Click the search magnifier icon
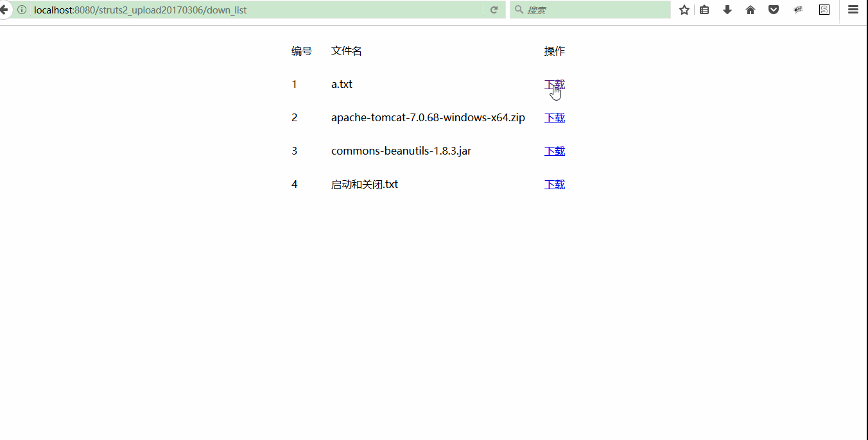Screen dimensions: 868x440 pyautogui.click(x=519, y=10)
